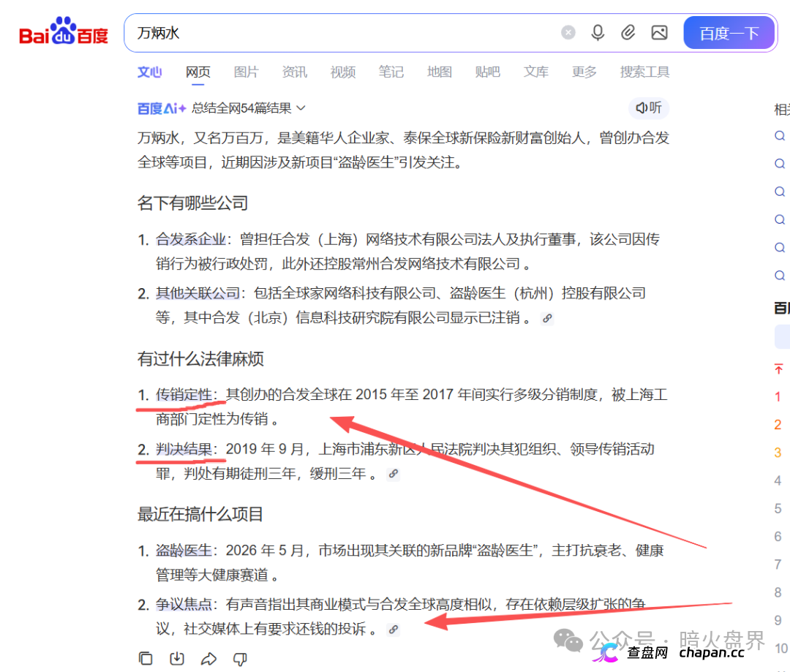Open hot search rank 1

point(778,396)
